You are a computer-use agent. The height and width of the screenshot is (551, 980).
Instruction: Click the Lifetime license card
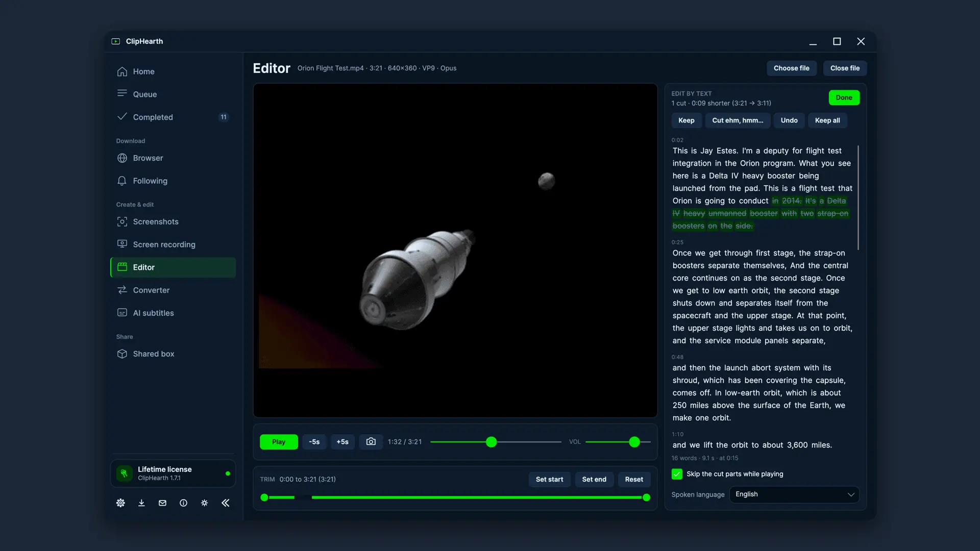point(173,473)
